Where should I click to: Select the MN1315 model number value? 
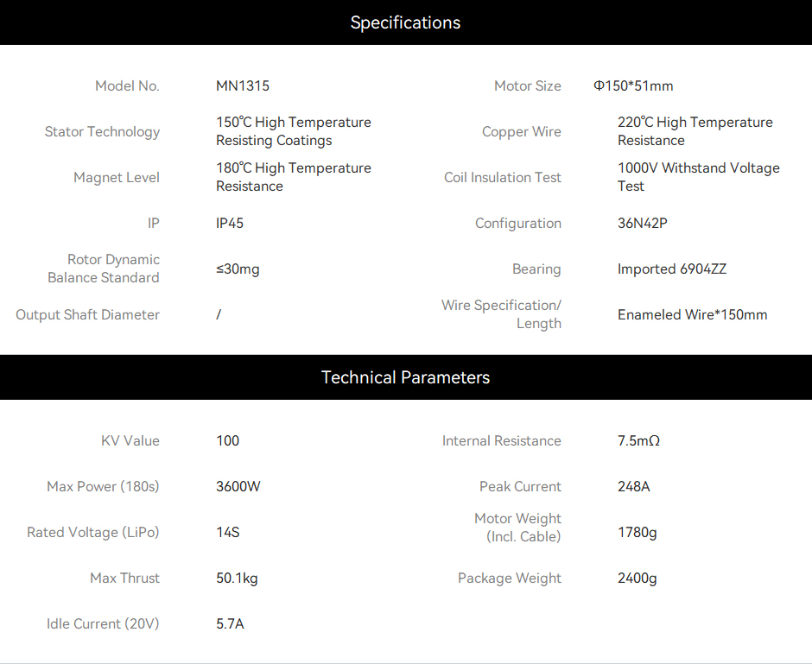(x=243, y=85)
